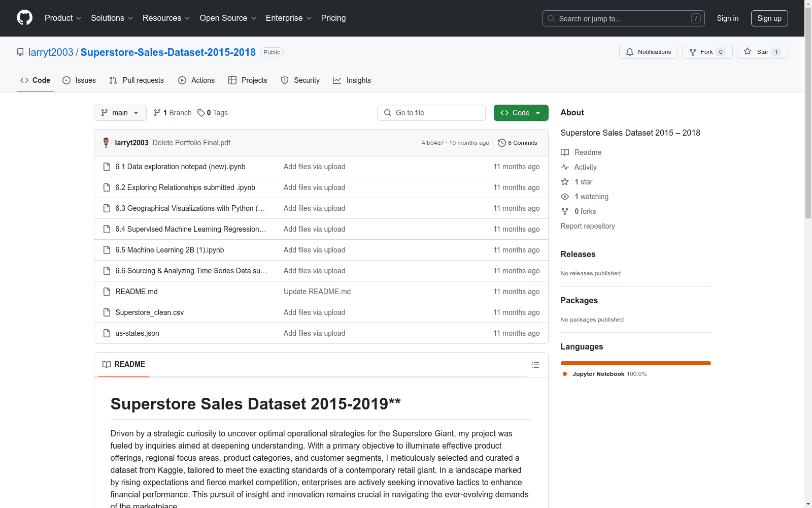
Task: Click the larryt2003 avatar image
Action: [x=106, y=143]
